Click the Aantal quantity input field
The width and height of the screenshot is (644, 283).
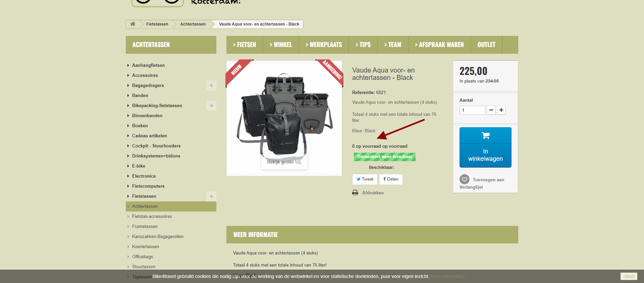(472, 110)
